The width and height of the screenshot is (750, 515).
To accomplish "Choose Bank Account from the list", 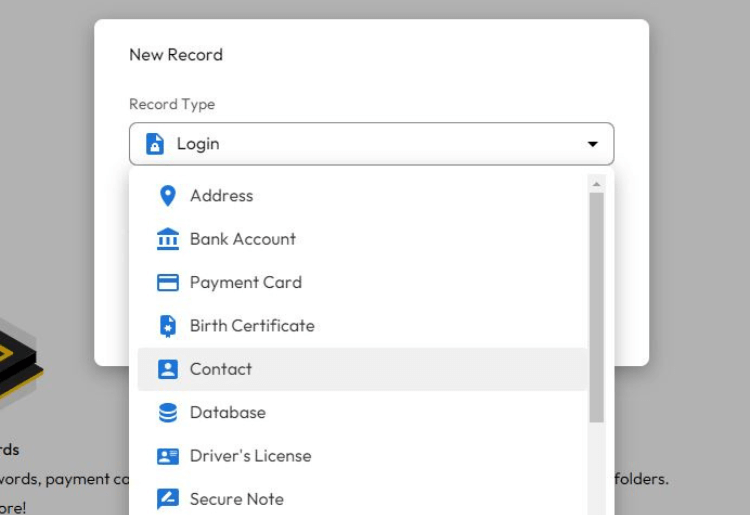I will click(x=242, y=239).
